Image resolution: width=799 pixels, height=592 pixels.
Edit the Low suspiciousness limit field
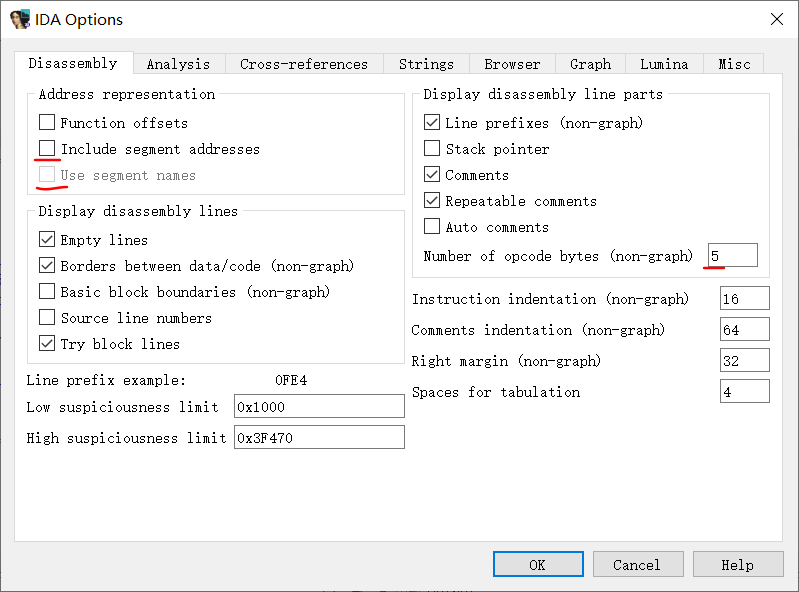(x=318, y=407)
